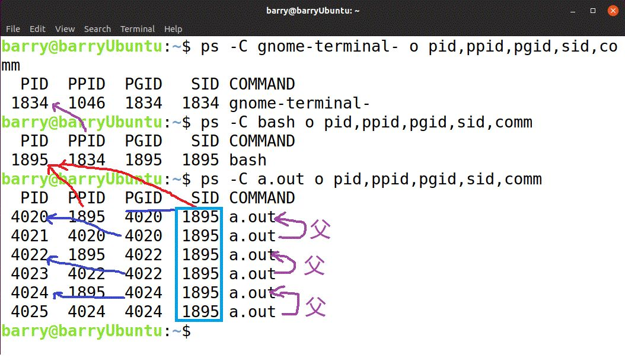Maximize the terminal window
The height and width of the screenshot is (364, 625).
pyautogui.click(x=593, y=11)
